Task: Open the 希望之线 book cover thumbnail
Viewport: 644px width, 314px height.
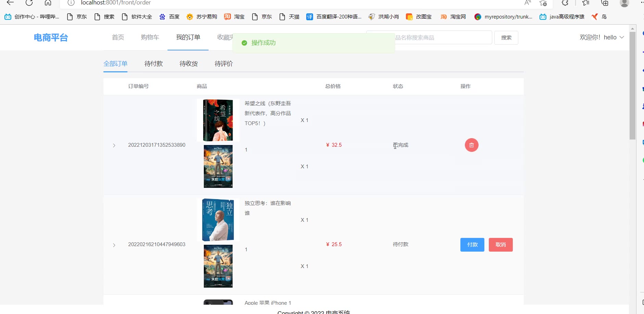Action: coord(218,120)
